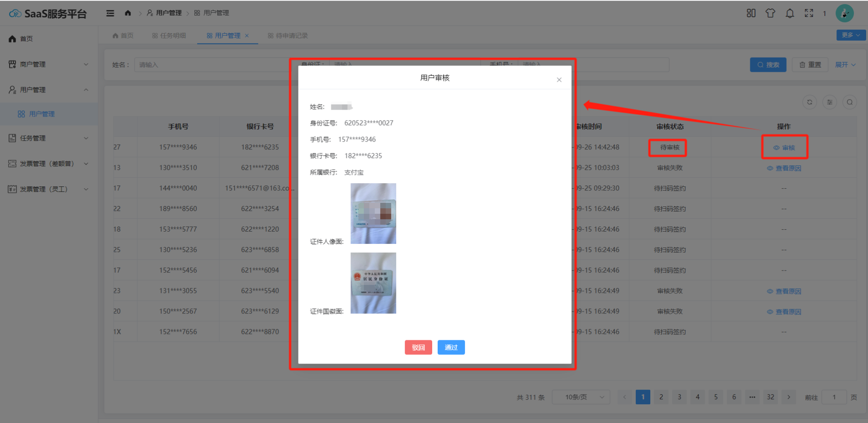Expand the 商户管理 sidebar menu

[x=48, y=64]
